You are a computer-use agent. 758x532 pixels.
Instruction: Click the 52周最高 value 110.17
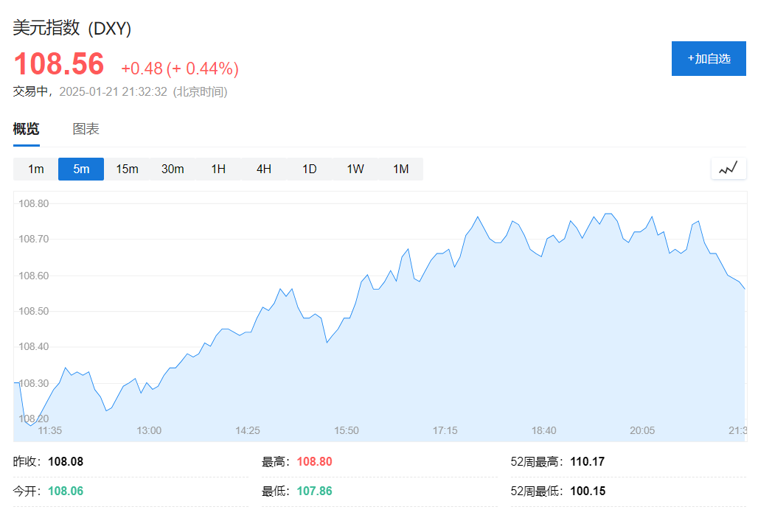click(x=587, y=462)
